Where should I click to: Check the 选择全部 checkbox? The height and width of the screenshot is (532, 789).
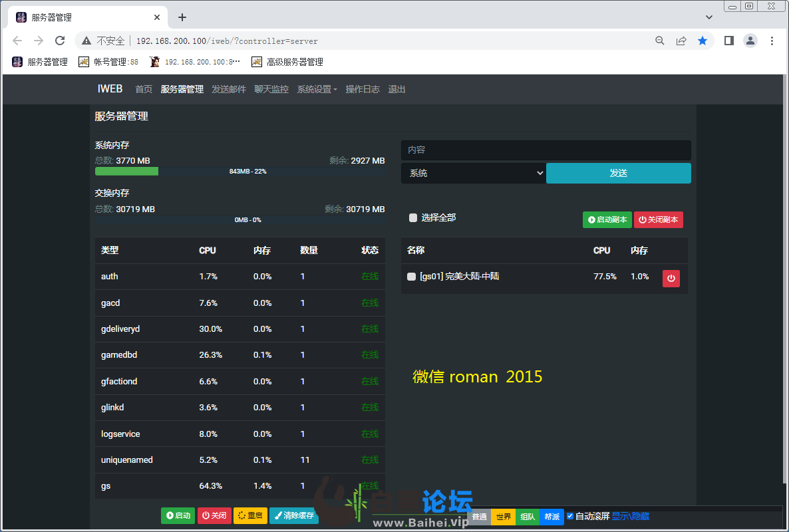(x=413, y=217)
